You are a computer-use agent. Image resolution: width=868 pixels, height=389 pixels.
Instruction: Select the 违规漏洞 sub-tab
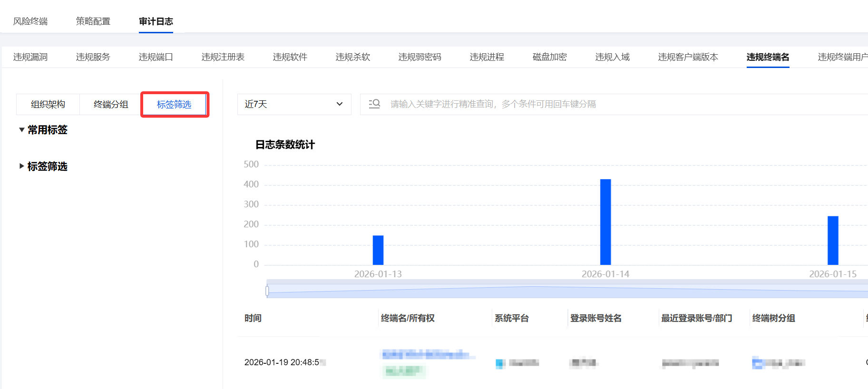(30, 57)
